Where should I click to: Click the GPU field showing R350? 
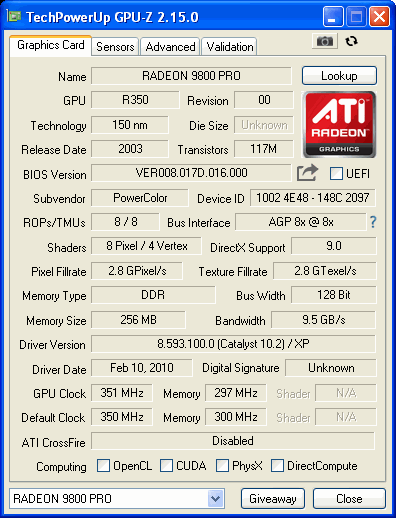pyautogui.click(x=135, y=100)
